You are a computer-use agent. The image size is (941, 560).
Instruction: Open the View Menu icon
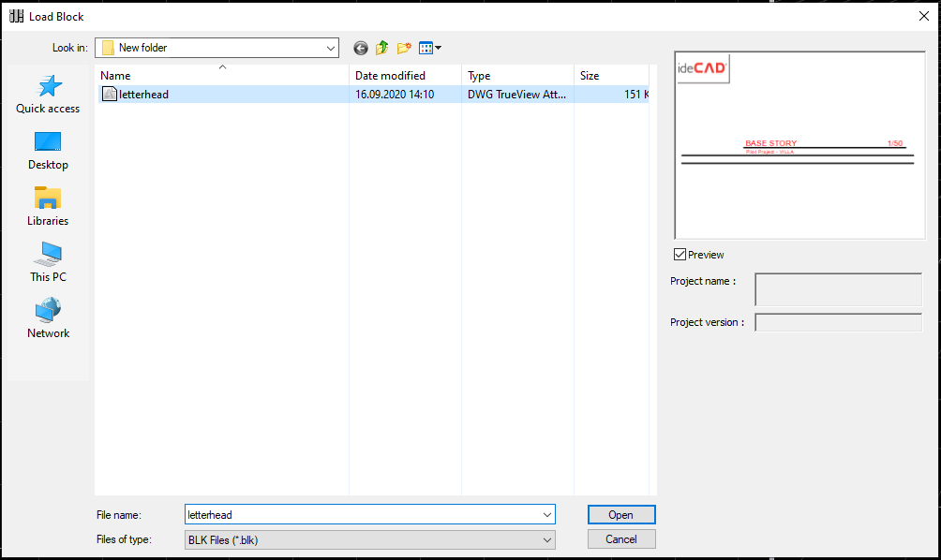[x=429, y=48]
